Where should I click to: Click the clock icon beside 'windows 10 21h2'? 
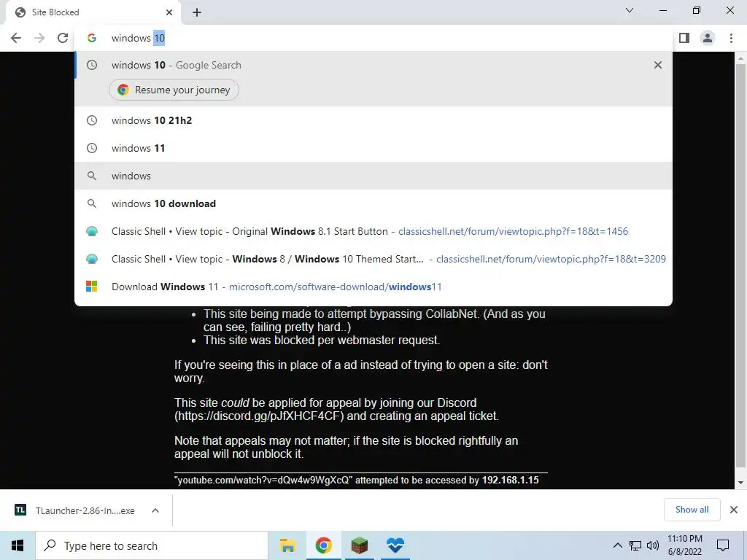tap(92, 120)
